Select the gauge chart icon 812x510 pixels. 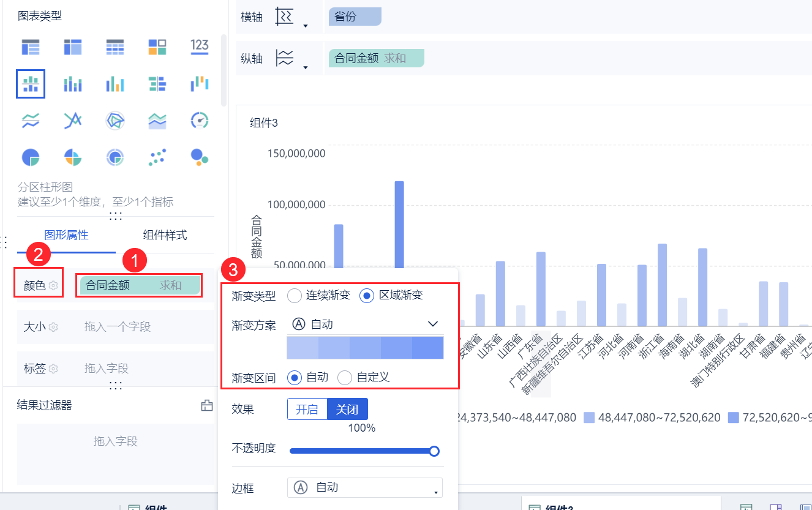coord(200,121)
